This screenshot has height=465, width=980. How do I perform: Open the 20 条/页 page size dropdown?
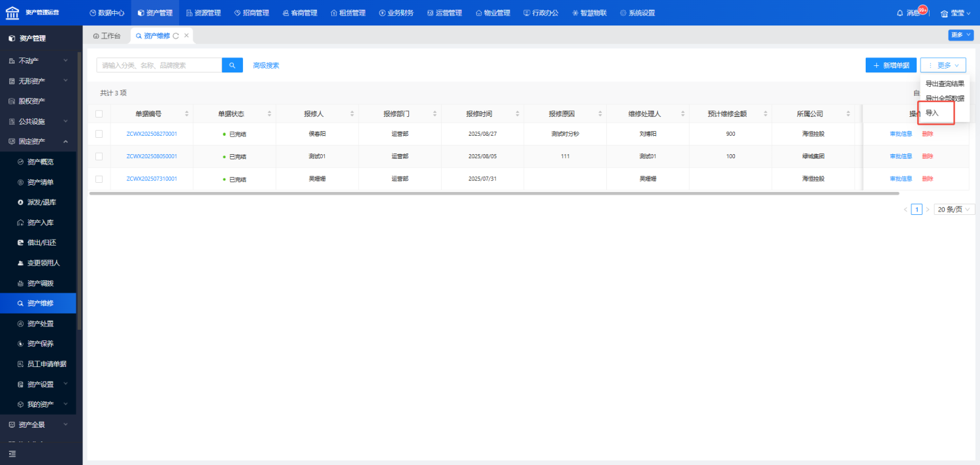click(954, 210)
